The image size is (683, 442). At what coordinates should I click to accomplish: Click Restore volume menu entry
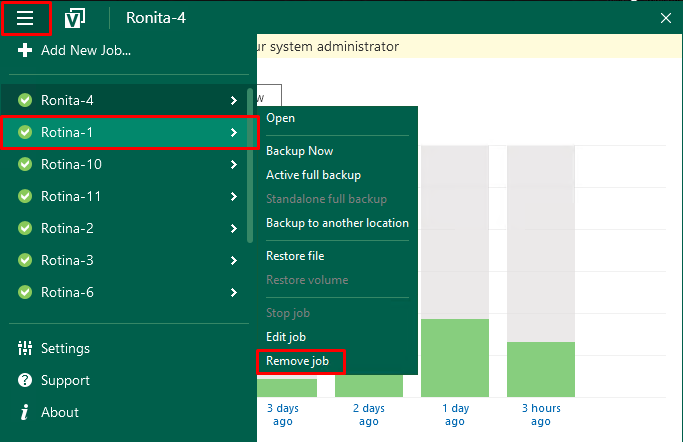[307, 280]
